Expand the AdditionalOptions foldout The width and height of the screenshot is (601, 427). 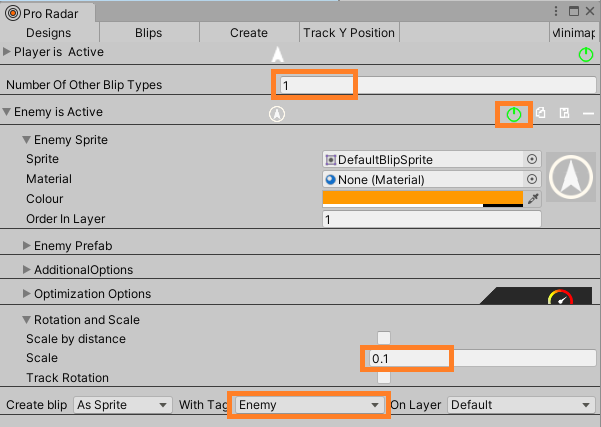26,269
